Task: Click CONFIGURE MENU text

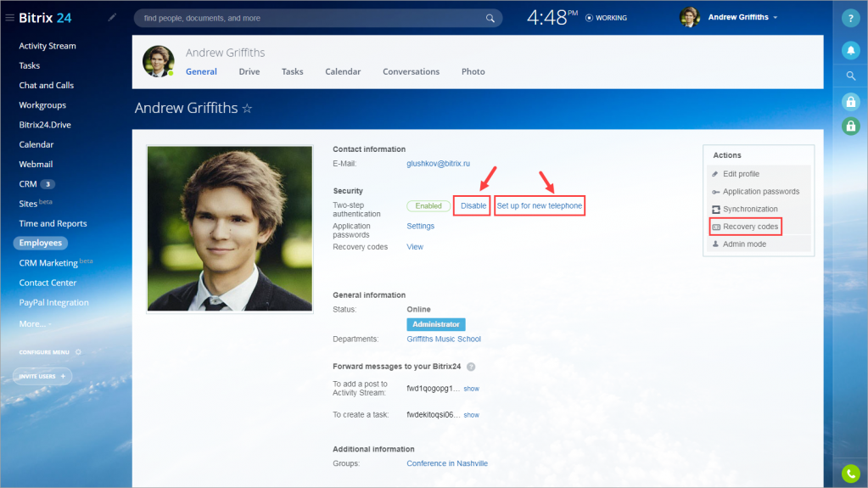Action: click(x=44, y=352)
